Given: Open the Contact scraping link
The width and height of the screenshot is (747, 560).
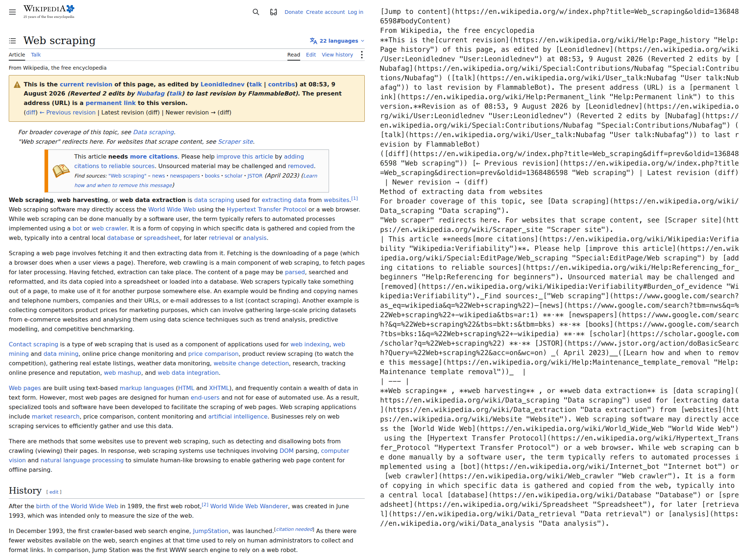Looking at the screenshot, I should coord(34,344).
